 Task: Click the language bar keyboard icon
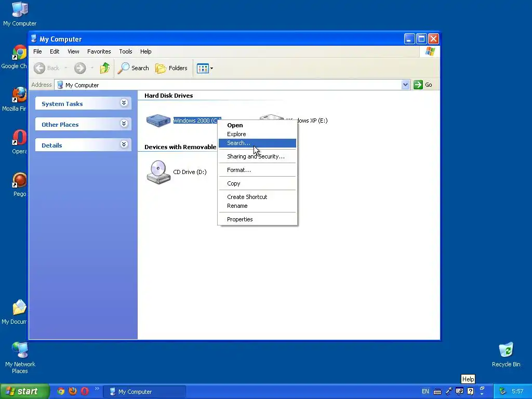coord(437,392)
